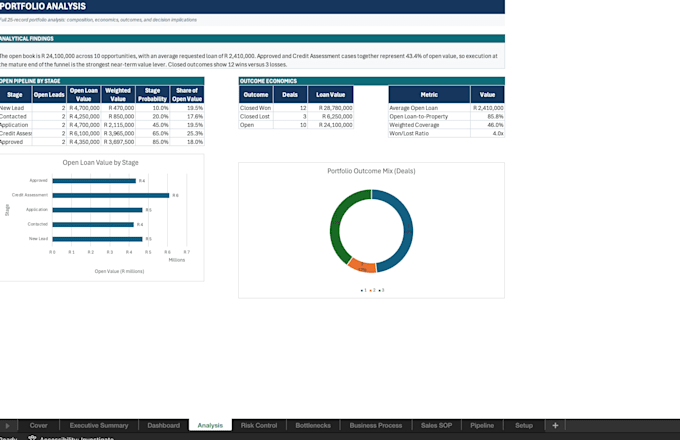The height and width of the screenshot is (440, 680).
Task: Select the orange donut chart segment
Action: (x=362, y=265)
